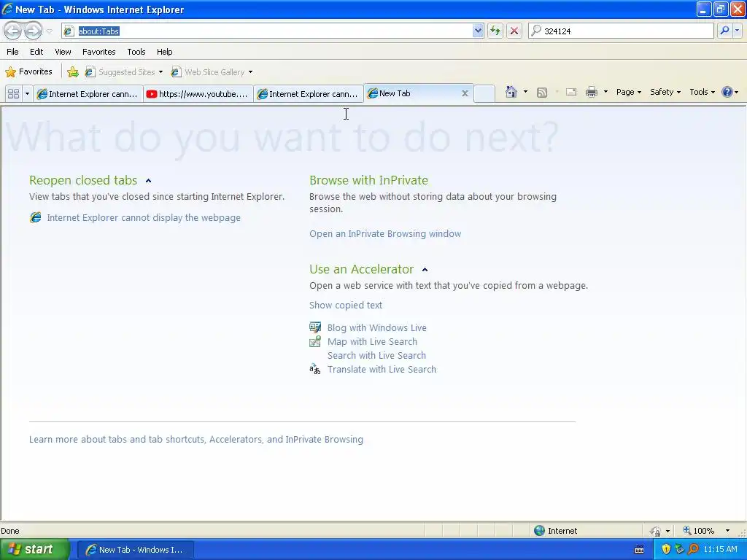This screenshot has width=747, height=560.
Task: Open the zoom level dropdown arrow
Action: [x=727, y=531]
